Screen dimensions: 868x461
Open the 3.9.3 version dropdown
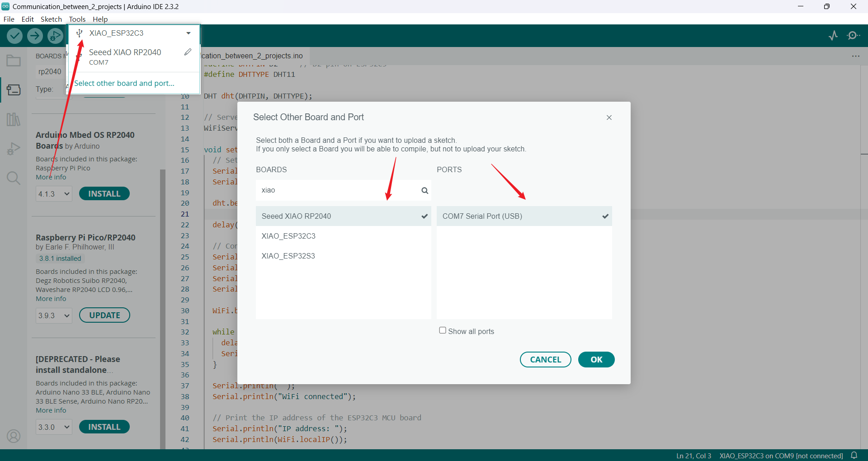(x=54, y=315)
